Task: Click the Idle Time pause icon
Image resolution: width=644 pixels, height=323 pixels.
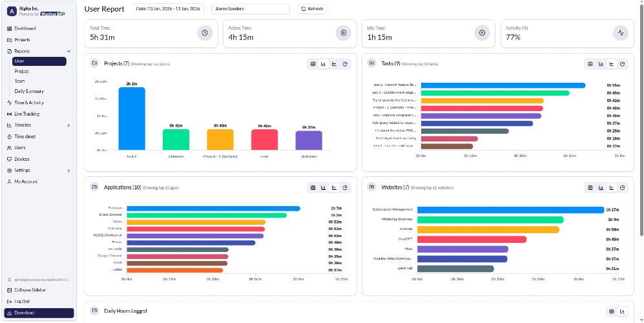Action: pos(483,33)
